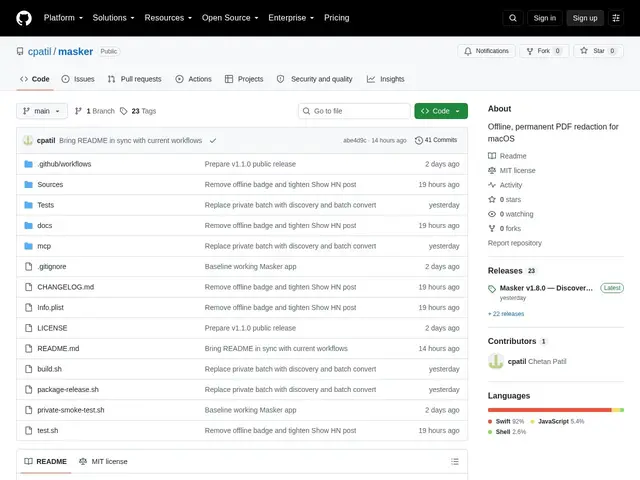This screenshot has width=640, height=480.
Task: Open the README outline list icon
Action: pos(455,462)
